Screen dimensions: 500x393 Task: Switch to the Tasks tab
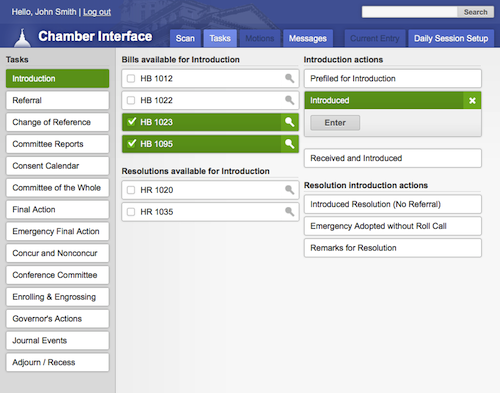click(220, 38)
